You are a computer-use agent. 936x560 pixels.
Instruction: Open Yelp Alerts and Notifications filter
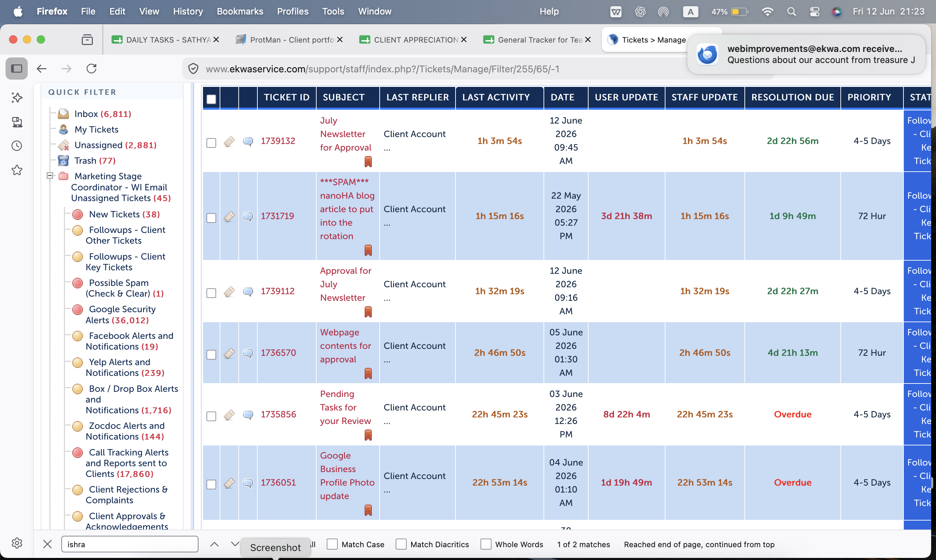pyautogui.click(x=125, y=367)
